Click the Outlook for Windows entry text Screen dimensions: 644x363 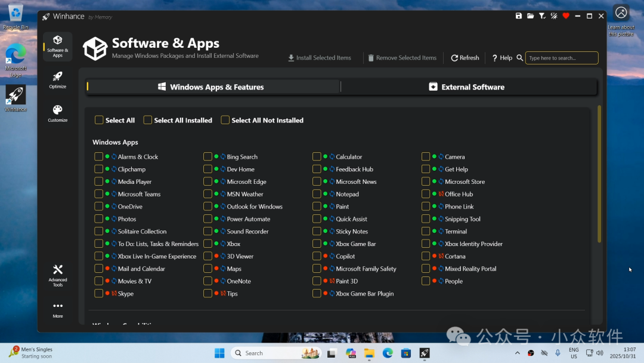point(255,207)
